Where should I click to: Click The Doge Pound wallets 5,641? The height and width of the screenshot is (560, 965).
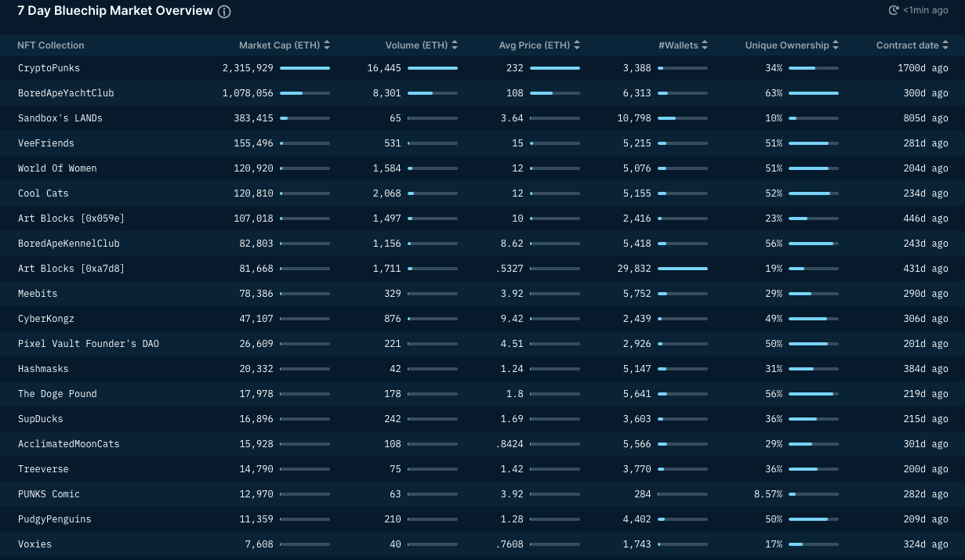point(637,394)
